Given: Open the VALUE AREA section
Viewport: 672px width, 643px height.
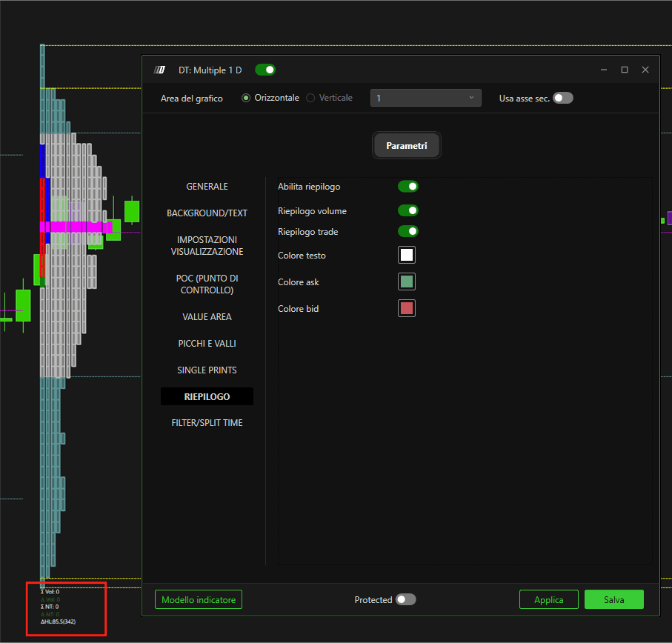Looking at the screenshot, I should tap(207, 316).
